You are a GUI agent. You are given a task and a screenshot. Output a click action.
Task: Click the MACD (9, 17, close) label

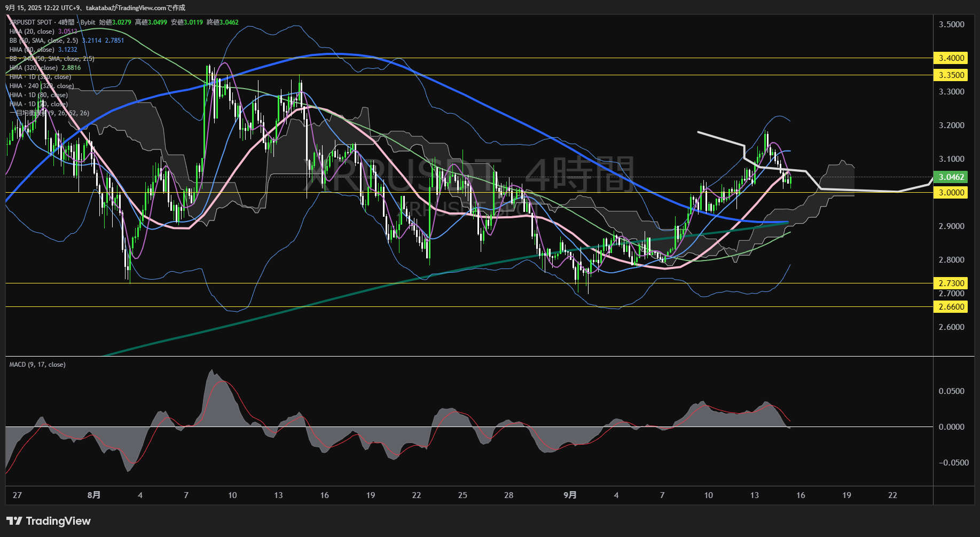[x=37, y=365]
